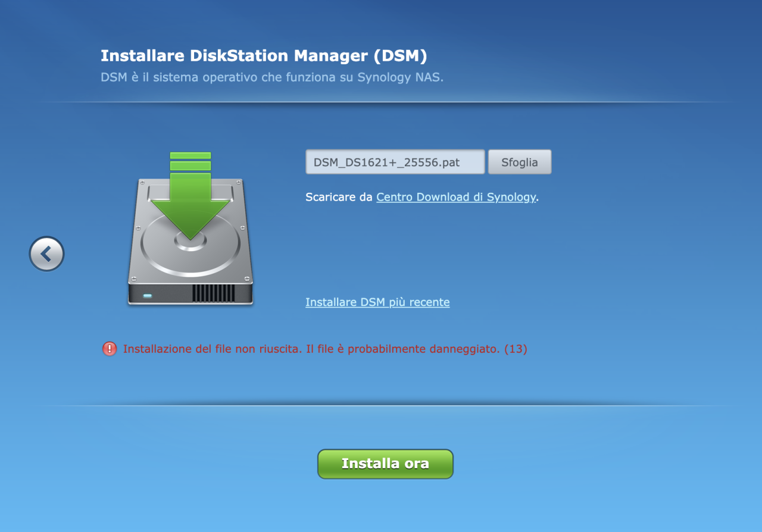The height and width of the screenshot is (532, 762).
Task: Start installation with Installa ora
Action: [x=385, y=464]
